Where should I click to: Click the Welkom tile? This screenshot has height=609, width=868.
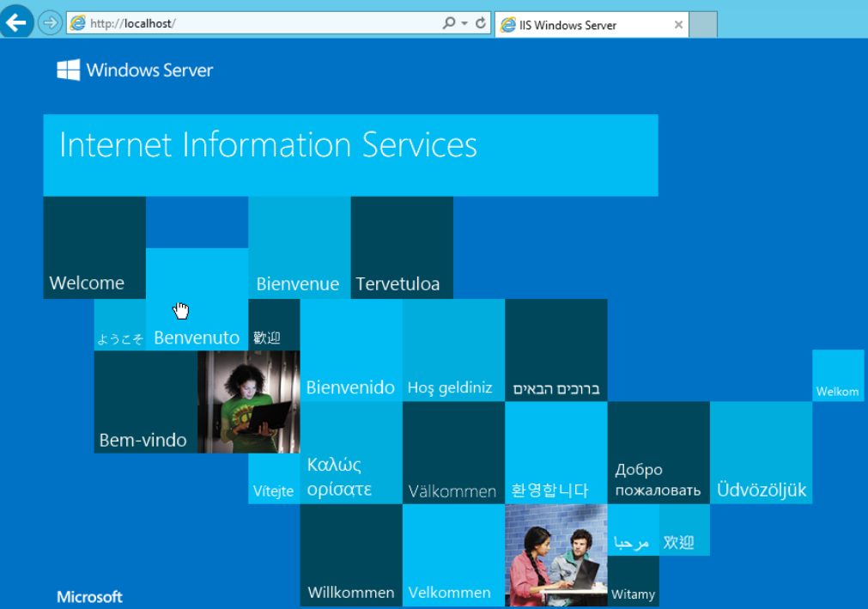coord(838,375)
